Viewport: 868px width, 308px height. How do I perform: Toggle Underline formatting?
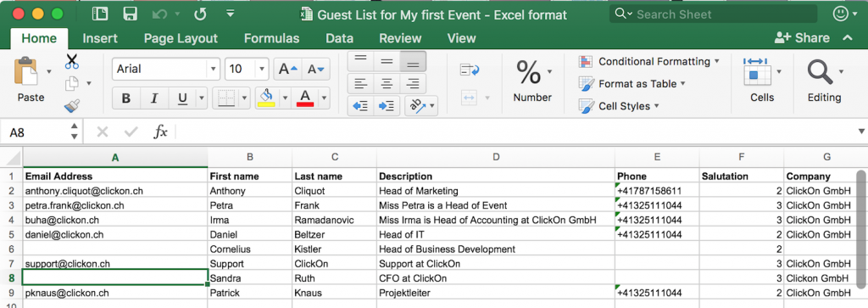click(x=183, y=98)
